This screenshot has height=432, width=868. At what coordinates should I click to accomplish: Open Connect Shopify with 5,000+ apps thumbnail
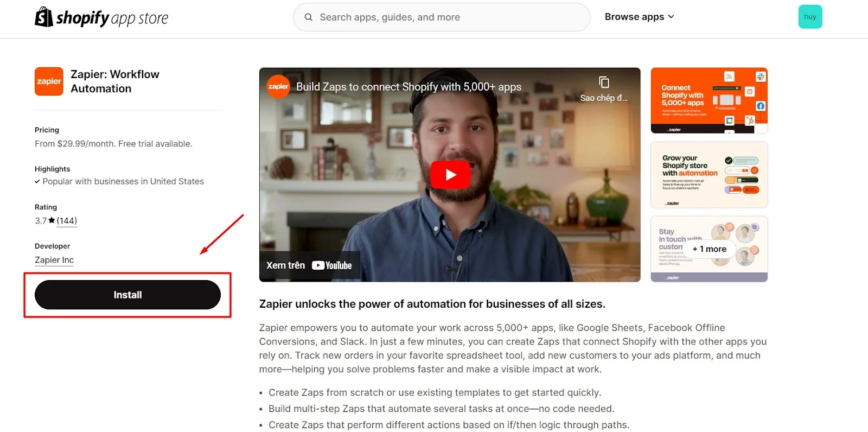[x=709, y=100]
